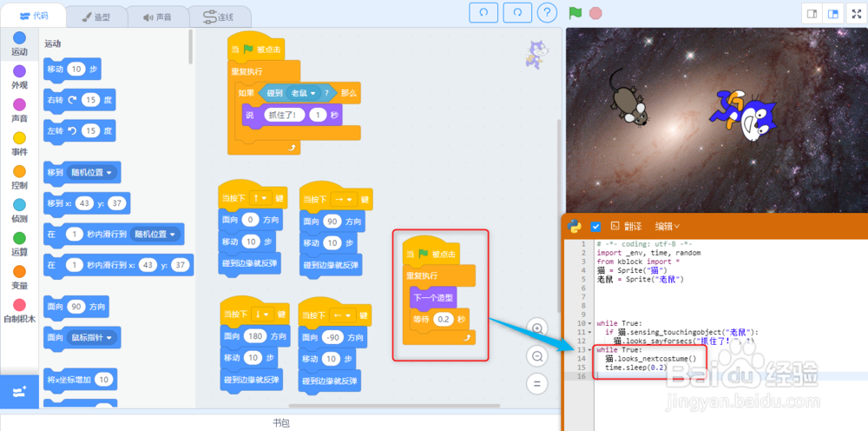Image resolution: width=868 pixels, height=431 pixels.
Task: Click code line 'from kblock import *'
Action: coord(638,261)
